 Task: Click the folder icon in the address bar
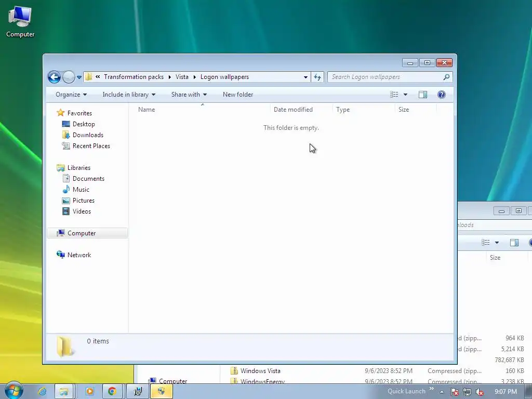88,77
